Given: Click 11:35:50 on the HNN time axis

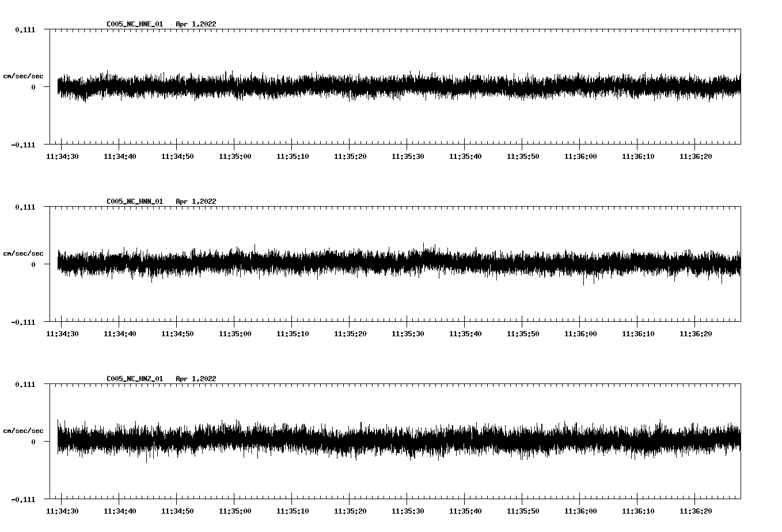Looking at the screenshot, I should click(x=523, y=334).
